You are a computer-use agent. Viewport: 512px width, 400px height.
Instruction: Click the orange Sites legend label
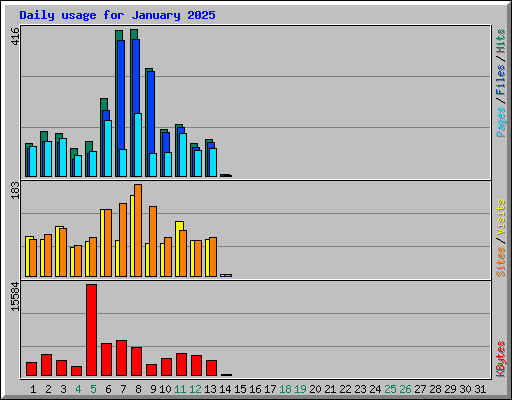(500, 262)
